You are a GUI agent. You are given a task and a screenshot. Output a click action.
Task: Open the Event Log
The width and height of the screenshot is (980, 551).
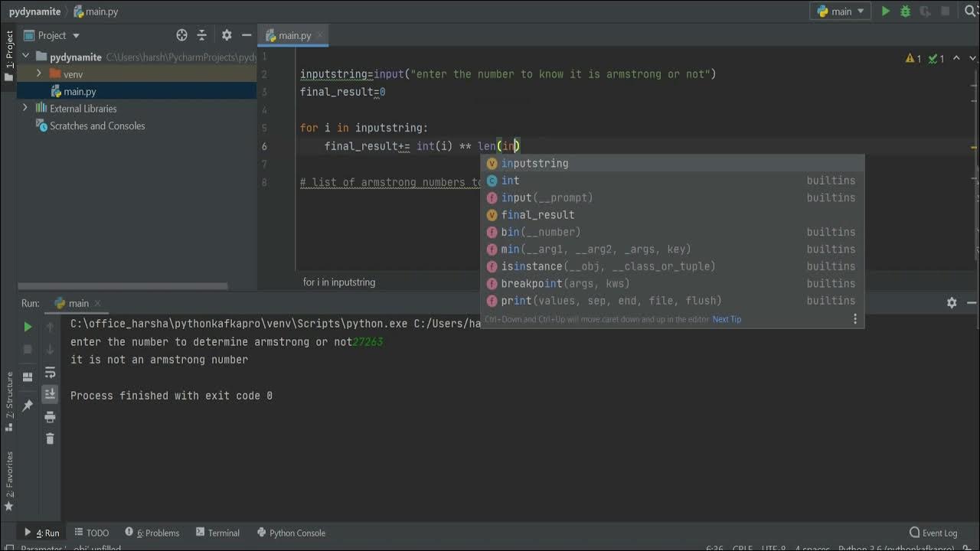click(933, 533)
